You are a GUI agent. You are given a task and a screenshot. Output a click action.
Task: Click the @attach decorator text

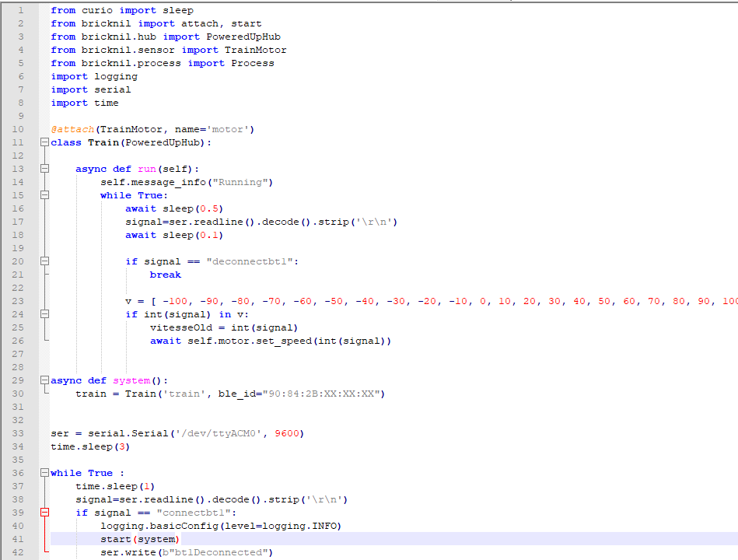[72, 129]
